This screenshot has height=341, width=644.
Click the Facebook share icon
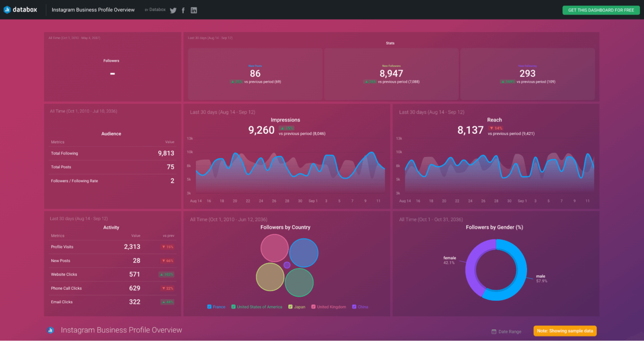(183, 10)
